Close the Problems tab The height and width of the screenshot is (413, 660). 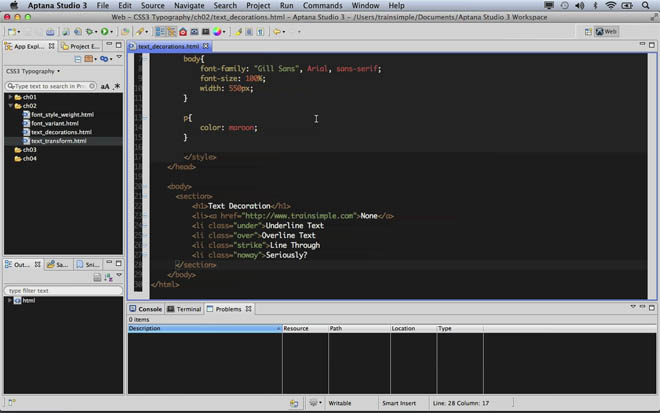248,309
